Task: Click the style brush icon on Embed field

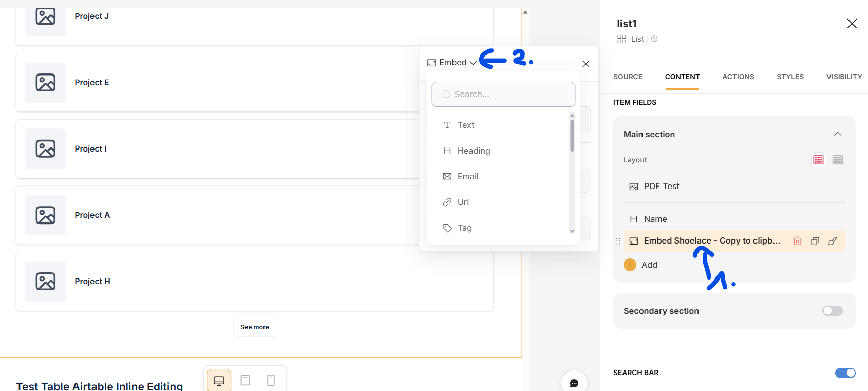Action: 833,241
